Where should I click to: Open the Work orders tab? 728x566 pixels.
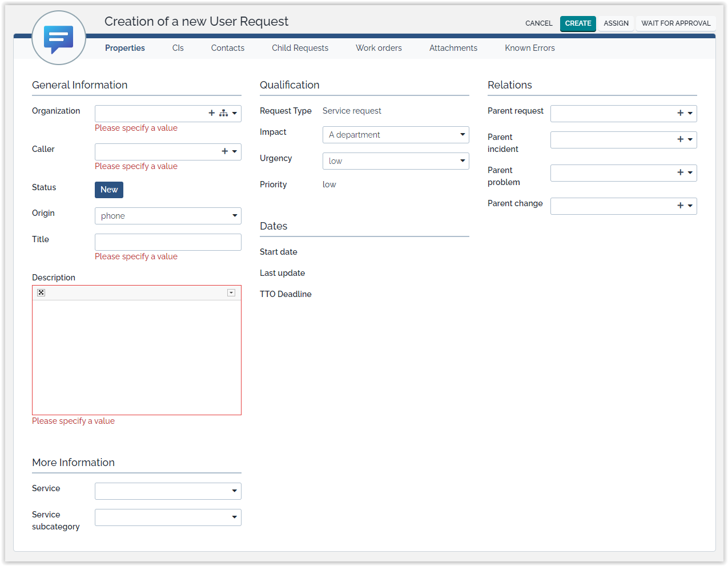pyautogui.click(x=379, y=48)
